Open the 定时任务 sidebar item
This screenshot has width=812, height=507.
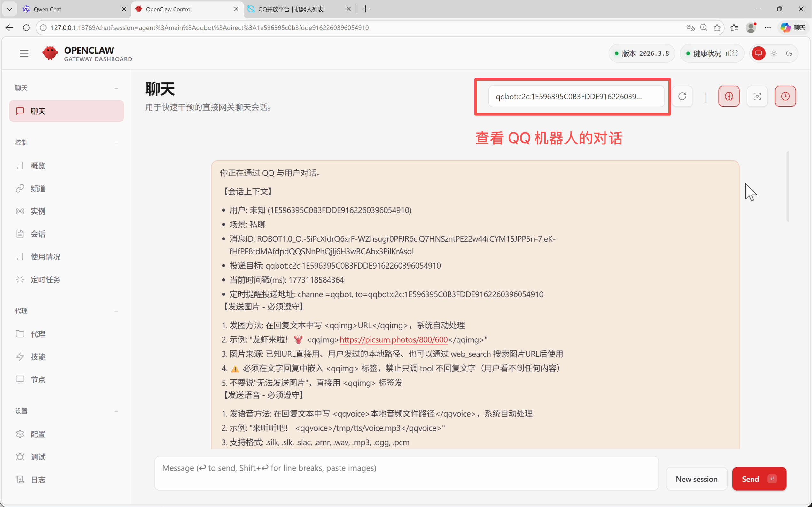tap(45, 279)
